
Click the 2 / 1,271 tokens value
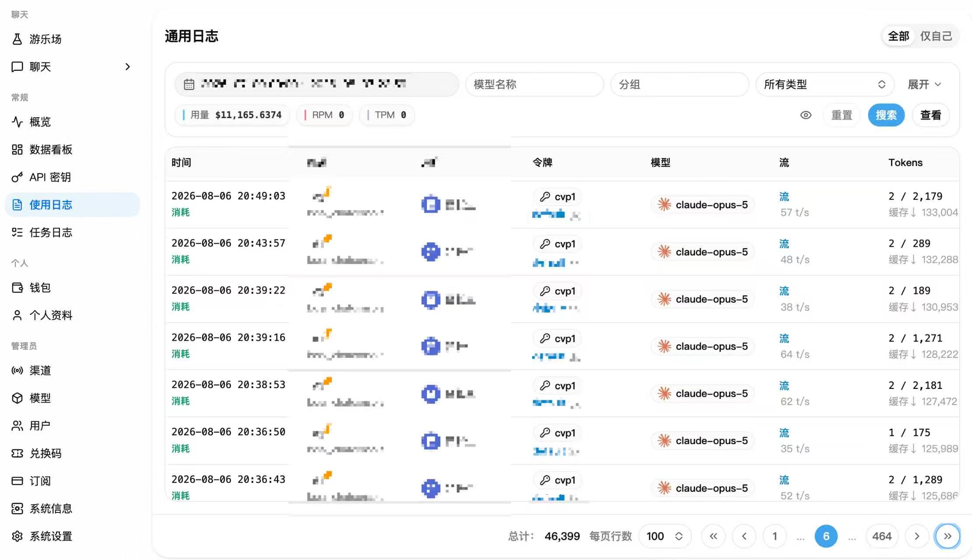point(915,338)
